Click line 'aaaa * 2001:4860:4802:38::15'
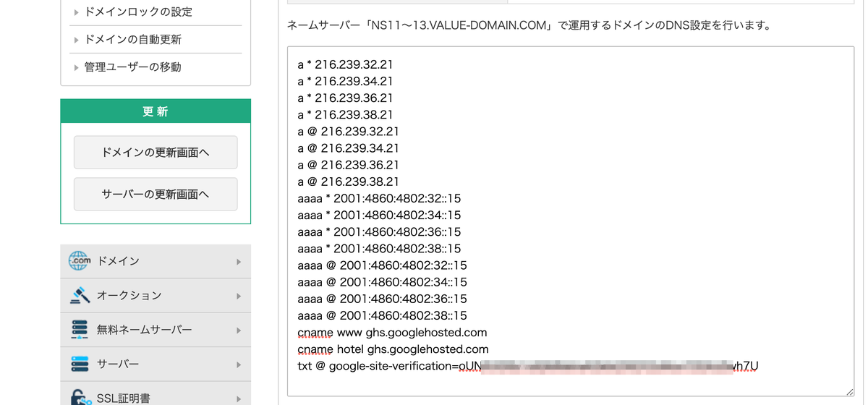This screenshot has height=405, width=868. pyautogui.click(x=379, y=249)
